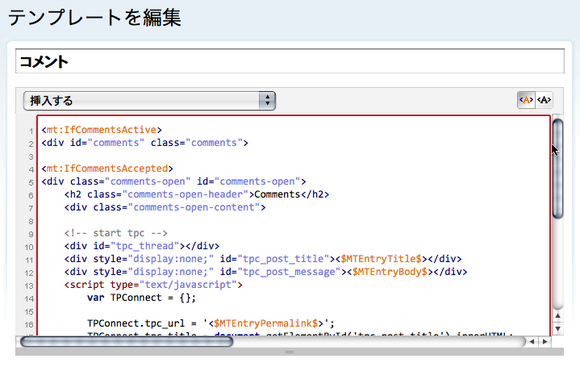580x367 pixels.
Task: Click on the $MTEntryPermalink$ variable
Action: tap(266, 323)
